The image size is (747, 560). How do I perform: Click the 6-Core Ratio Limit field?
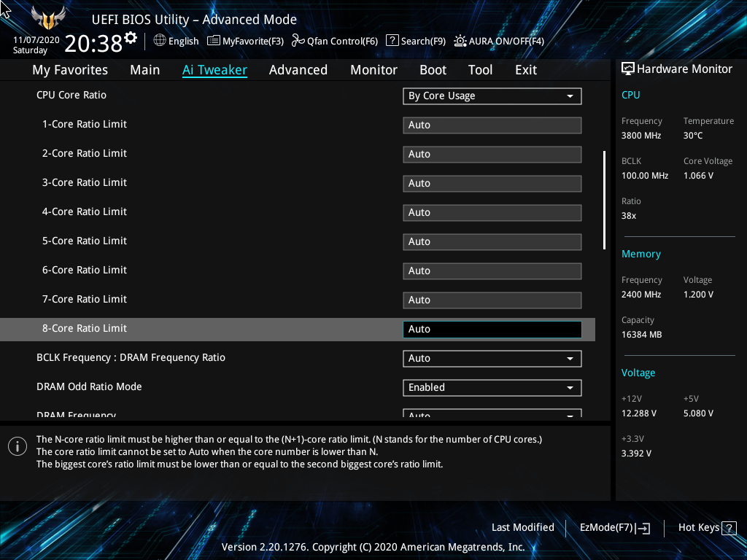click(x=492, y=271)
